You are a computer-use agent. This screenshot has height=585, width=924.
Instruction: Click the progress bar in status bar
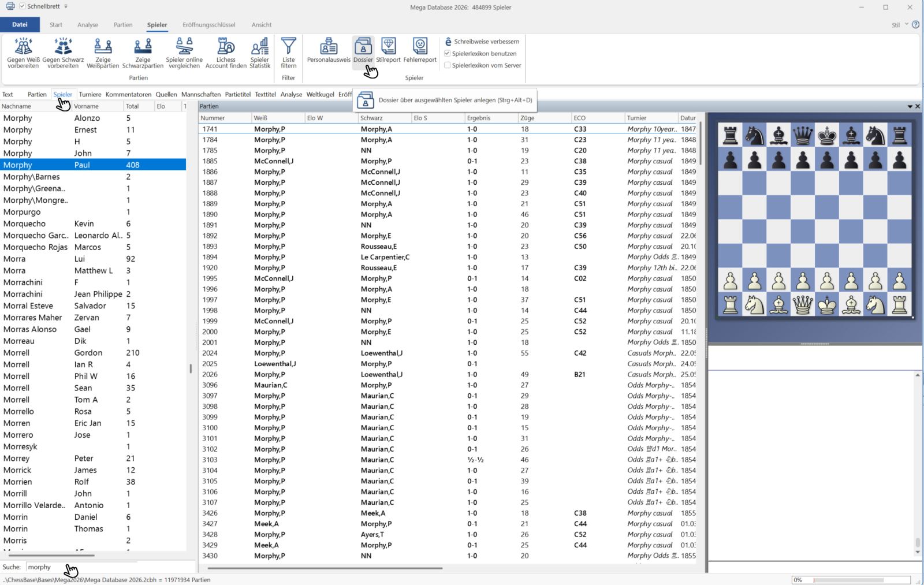851,580
